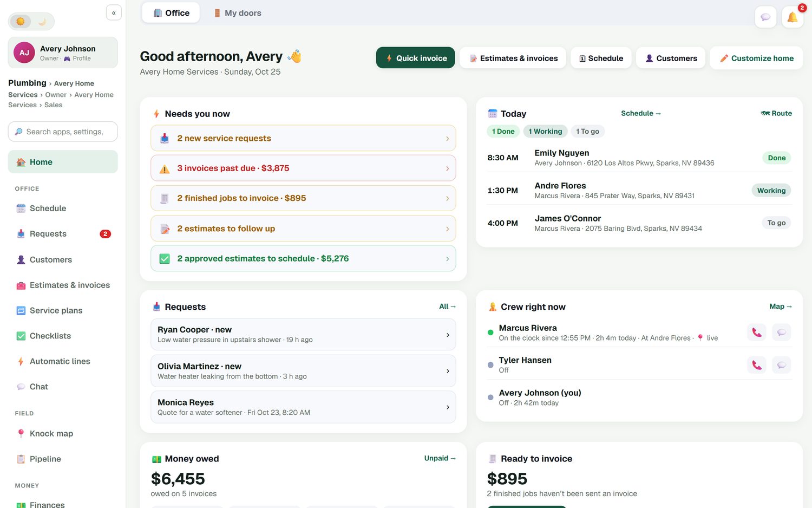Toggle the '1 Working' filter chip in Today

[545, 131]
